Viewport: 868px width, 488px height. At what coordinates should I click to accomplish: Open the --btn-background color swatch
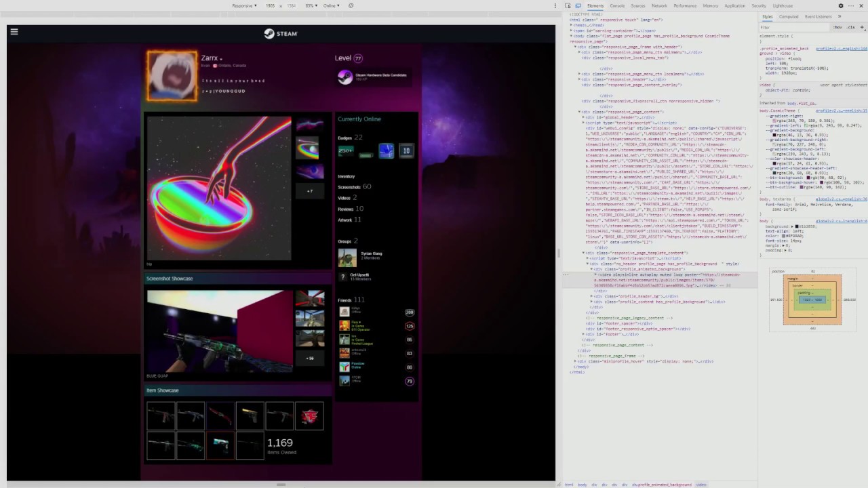click(x=807, y=178)
